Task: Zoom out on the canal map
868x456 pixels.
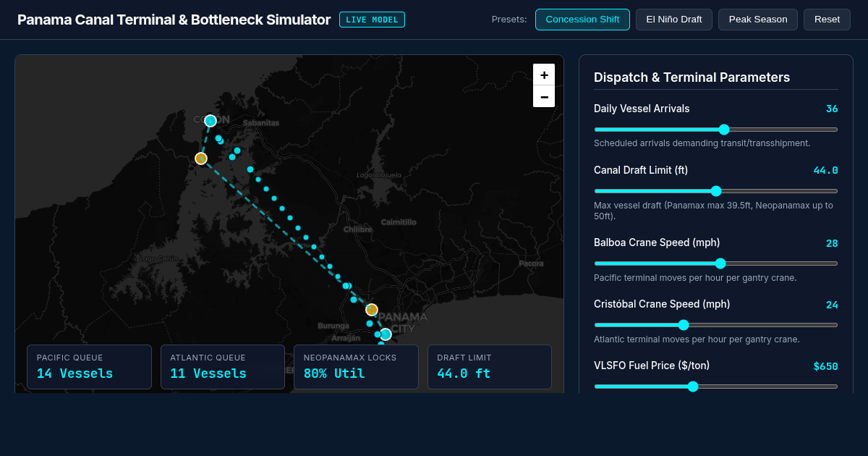Action: 544,96
